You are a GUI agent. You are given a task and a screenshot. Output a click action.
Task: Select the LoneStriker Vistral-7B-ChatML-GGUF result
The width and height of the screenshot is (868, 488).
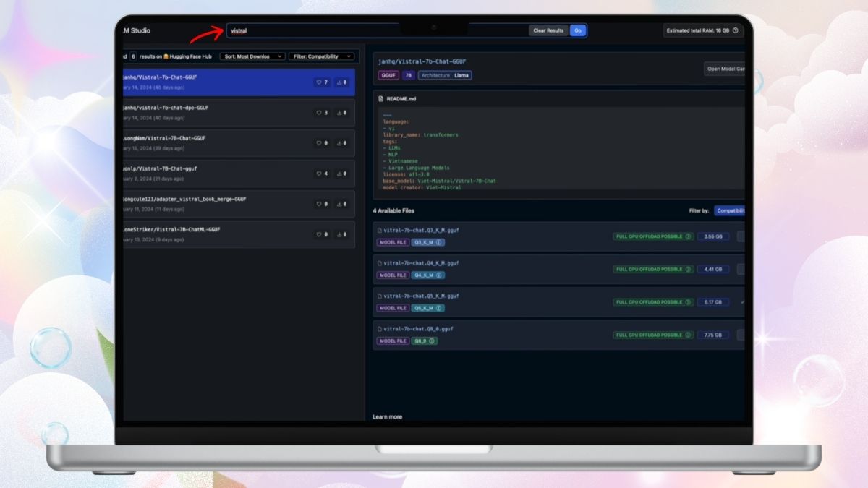click(x=239, y=234)
